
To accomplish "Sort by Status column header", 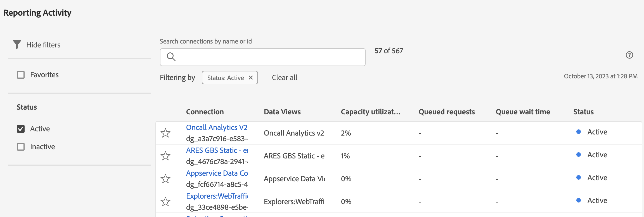I will click(583, 112).
